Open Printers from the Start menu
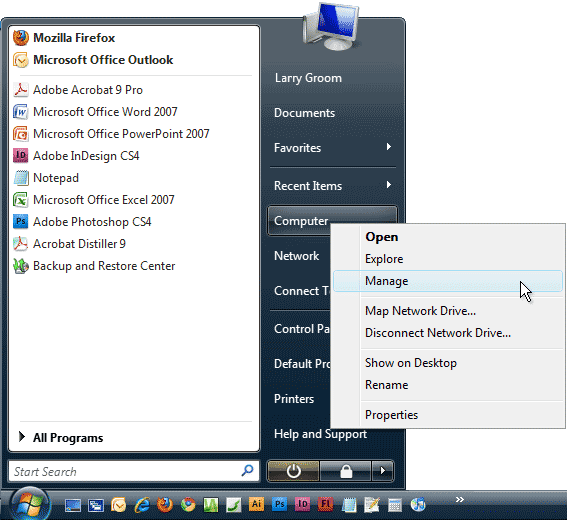The image size is (567, 520). [294, 399]
